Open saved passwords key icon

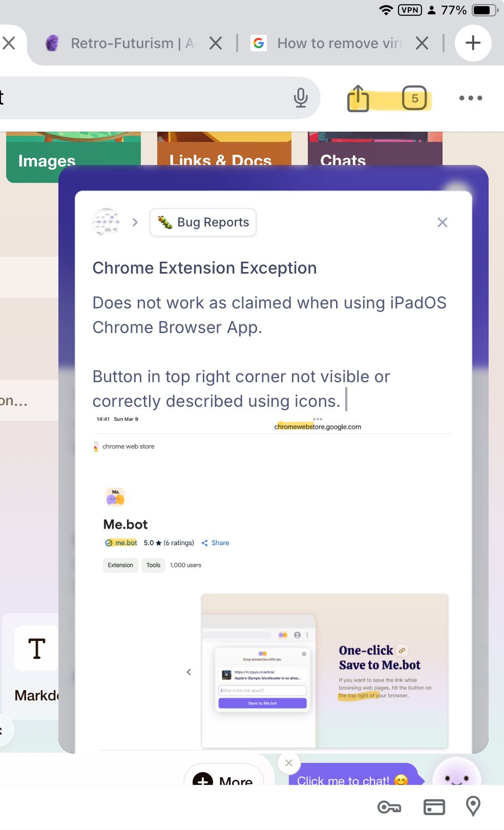click(389, 807)
